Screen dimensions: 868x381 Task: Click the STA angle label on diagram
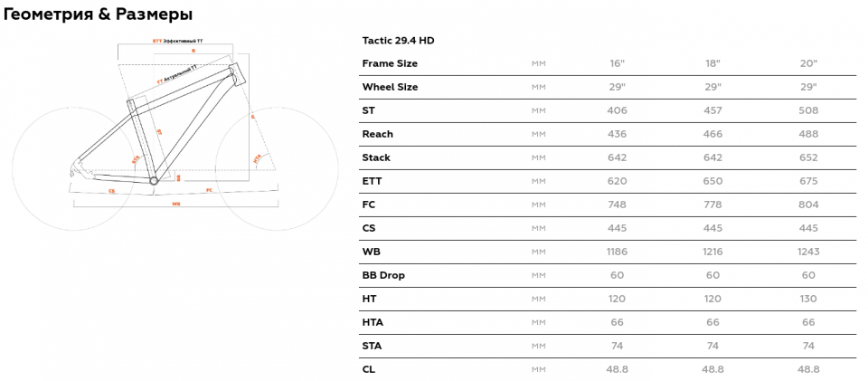click(x=136, y=157)
